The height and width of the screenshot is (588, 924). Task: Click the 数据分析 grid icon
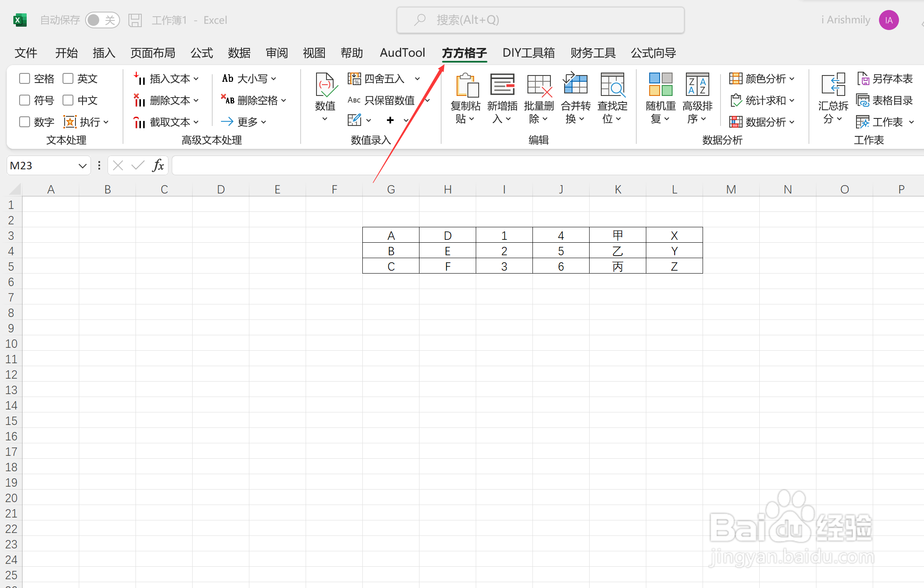point(736,122)
